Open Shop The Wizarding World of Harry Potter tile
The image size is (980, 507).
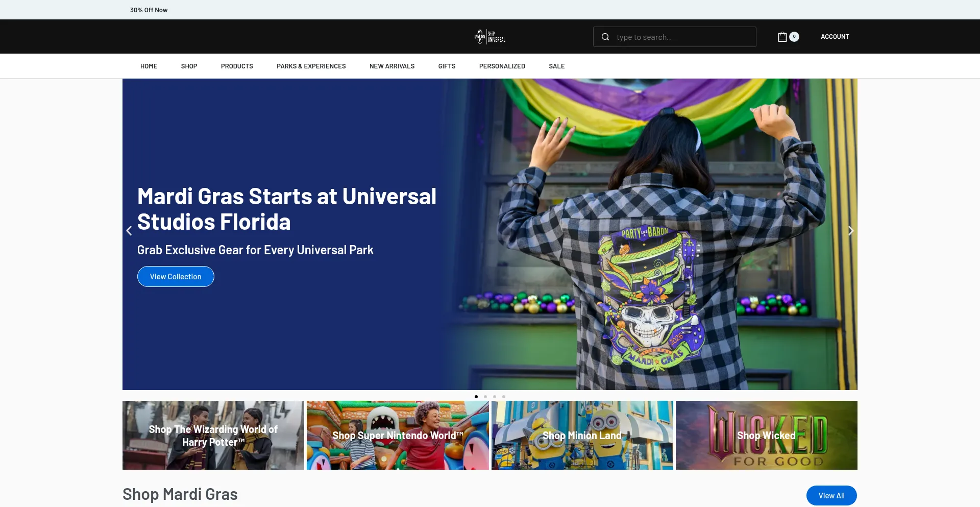[x=213, y=435]
